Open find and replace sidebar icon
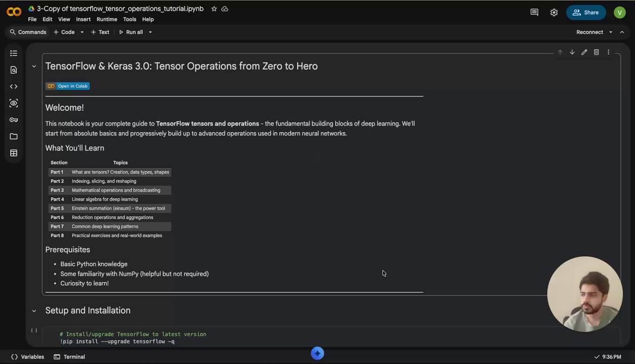The width and height of the screenshot is (635, 364). coord(14,70)
